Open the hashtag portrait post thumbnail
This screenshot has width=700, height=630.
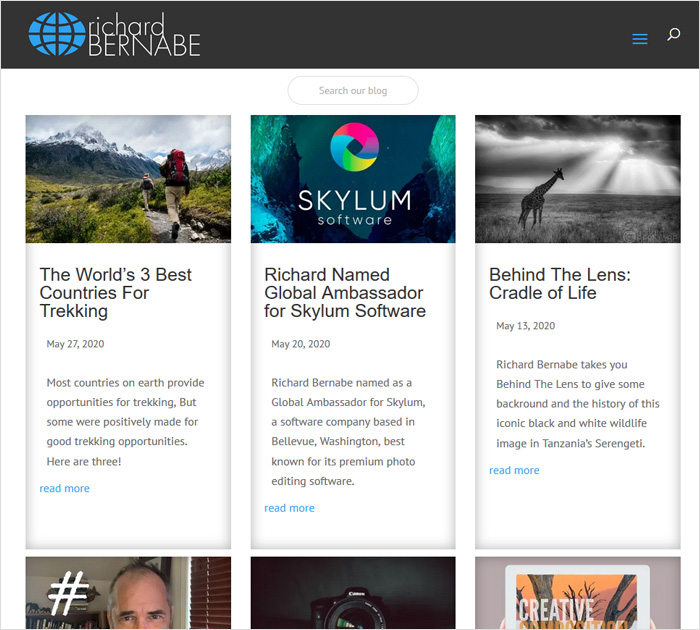point(128,593)
